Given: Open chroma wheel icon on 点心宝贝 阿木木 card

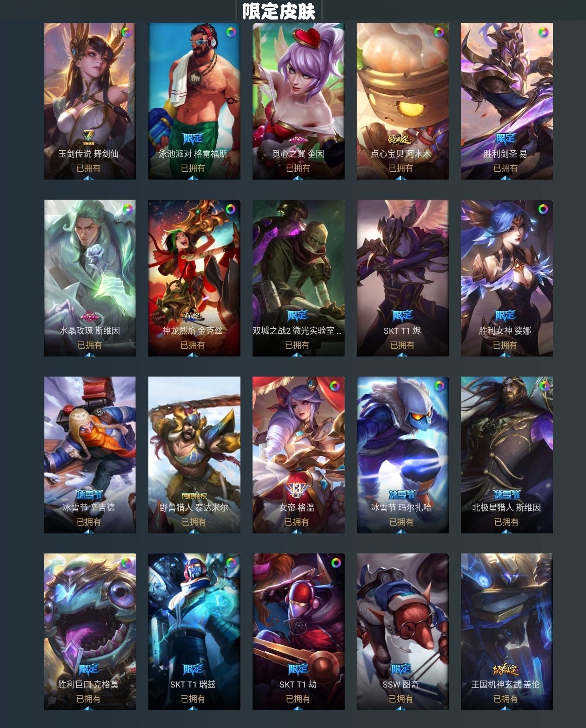Looking at the screenshot, I should [x=439, y=33].
